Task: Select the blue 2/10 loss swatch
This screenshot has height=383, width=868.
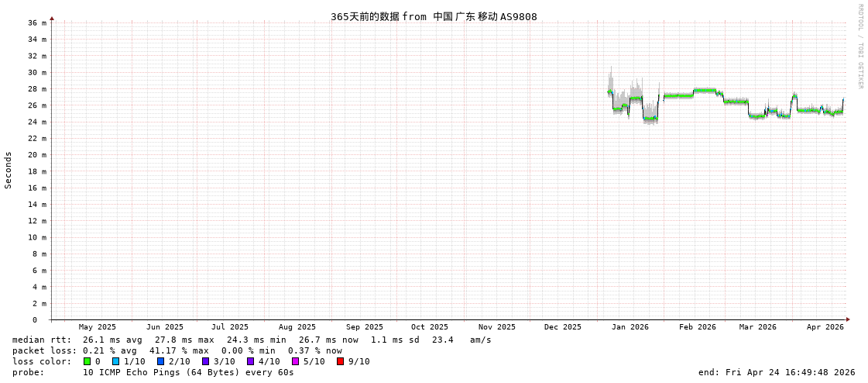Action: pos(160,361)
